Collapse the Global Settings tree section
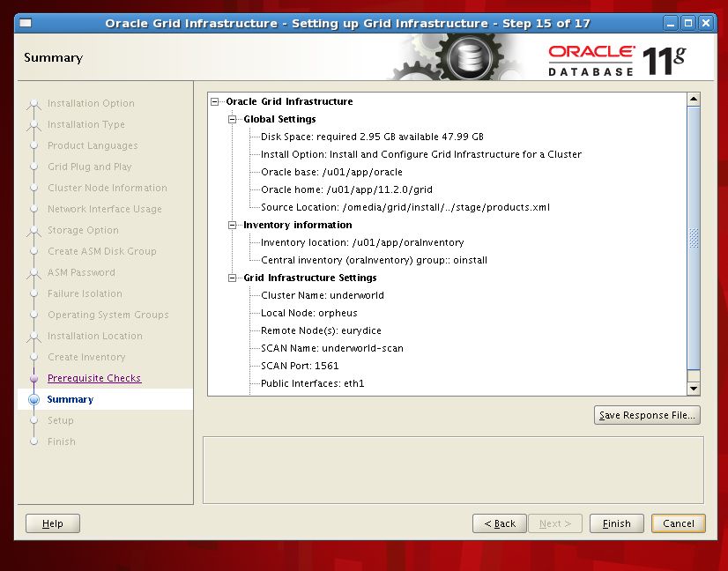 [233, 119]
